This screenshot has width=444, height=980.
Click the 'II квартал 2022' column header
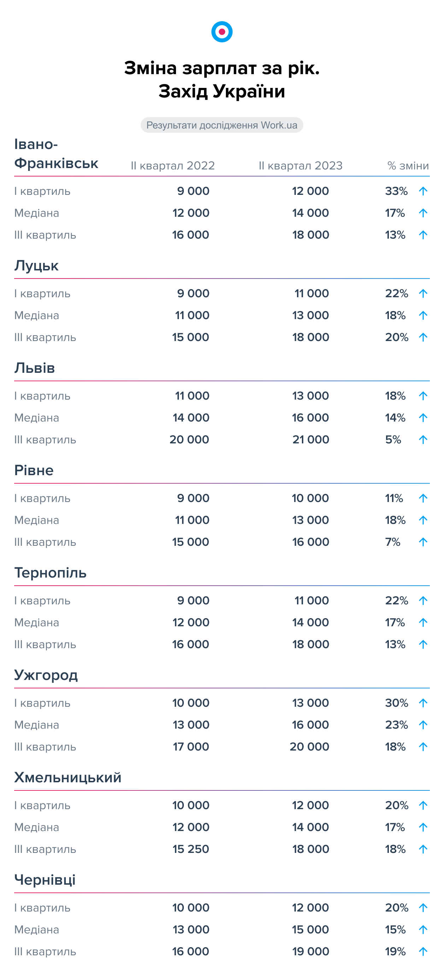tap(173, 166)
